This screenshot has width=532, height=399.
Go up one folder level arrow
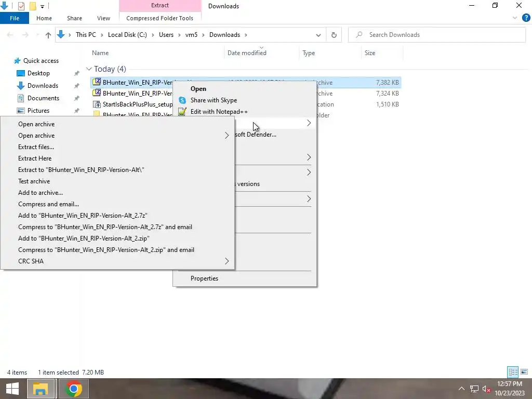coord(48,35)
